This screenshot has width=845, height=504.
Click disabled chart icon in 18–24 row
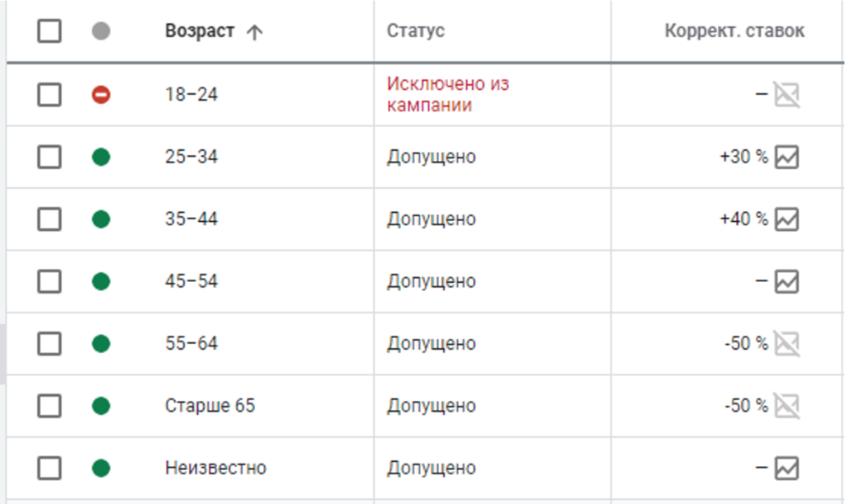click(787, 95)
